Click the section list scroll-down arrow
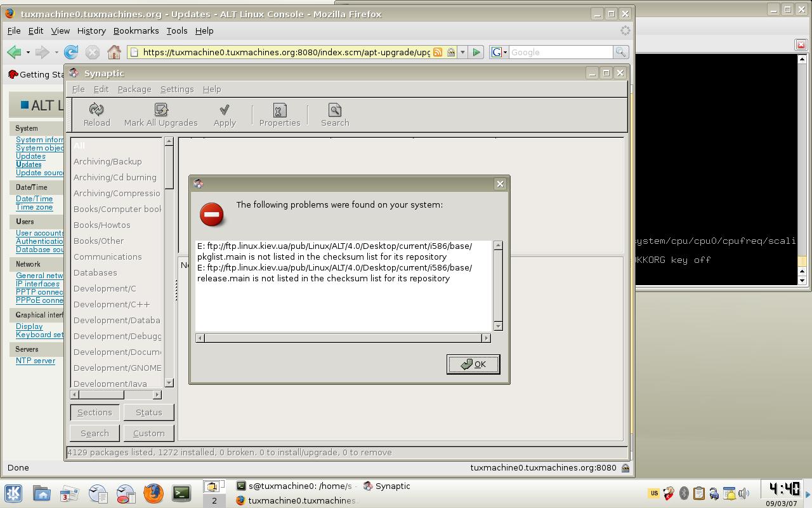The image size is (812, 508). pos(169,382)
